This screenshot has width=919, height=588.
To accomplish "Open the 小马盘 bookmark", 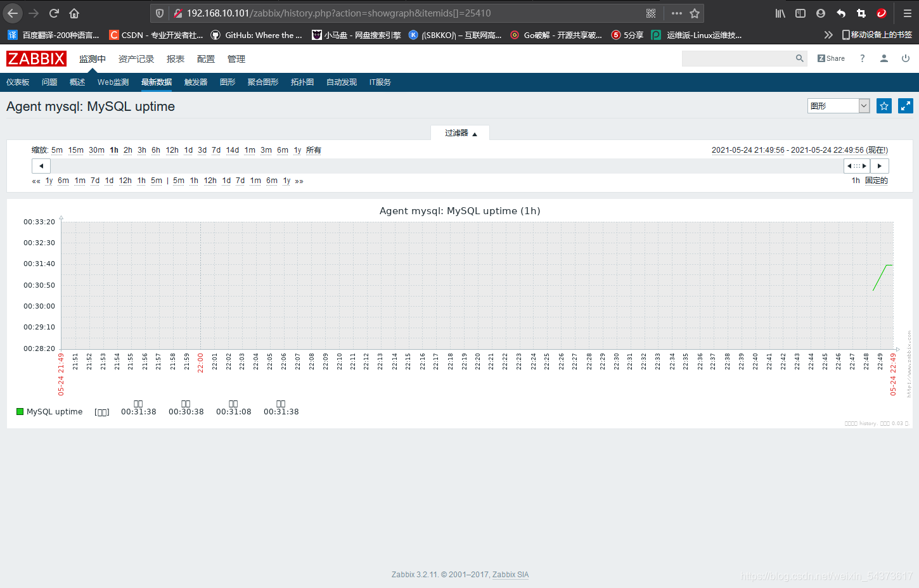I will (356, 35).
